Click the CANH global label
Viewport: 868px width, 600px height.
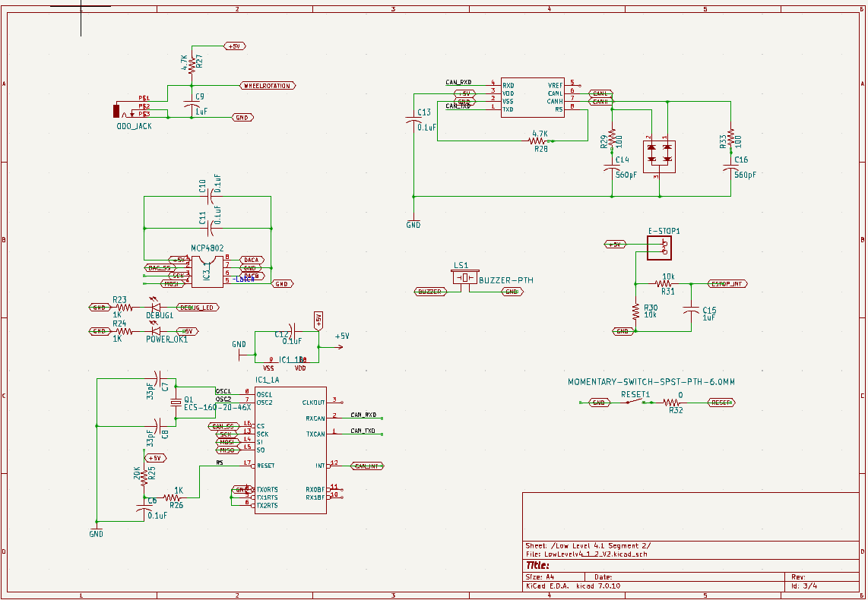pos(600,102)
